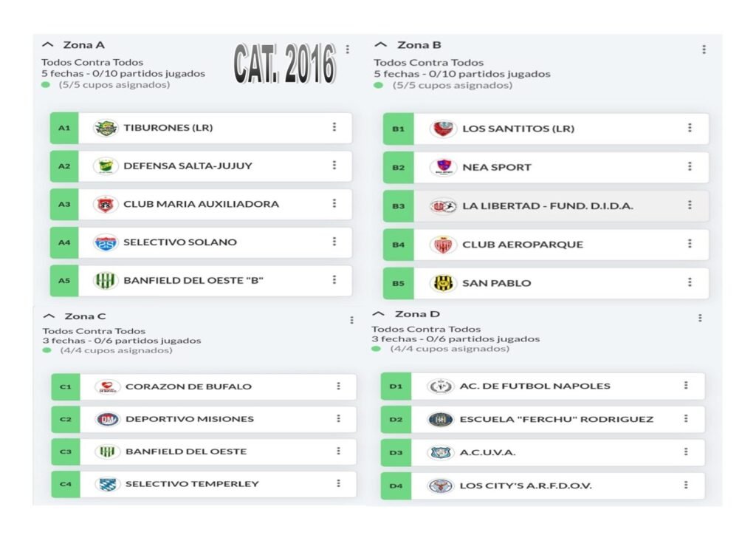Open options for CORAZON DE BUFALO
Viewport: 756px width, 535px height.
338,386
